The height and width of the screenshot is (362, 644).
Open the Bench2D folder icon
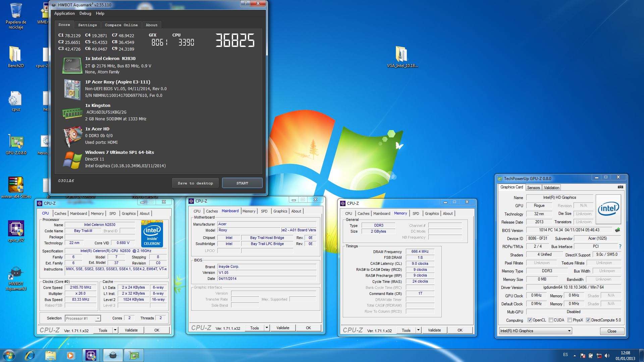click(x=16, y=57)
